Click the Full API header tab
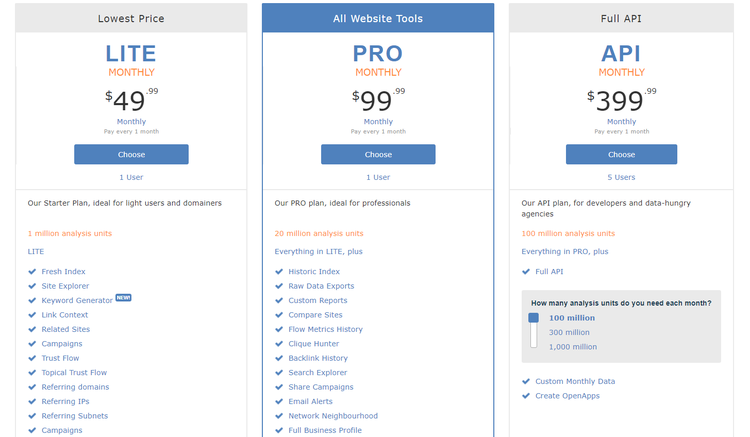The height and width of the screenshot is (437, 750). [x=621, y=19]
